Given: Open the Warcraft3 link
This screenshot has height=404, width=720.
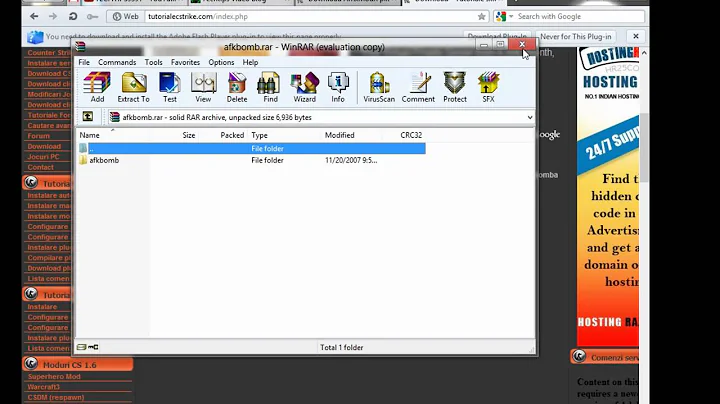Looking at the screenshot, I should (x=44, y=387).
